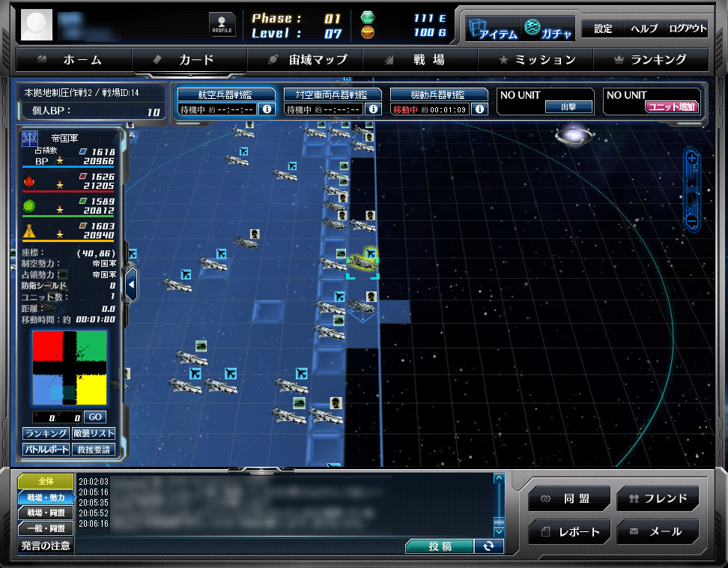728x568 pixels.
Task: Open the PROFILE icon
Action: tap(222, 24)
